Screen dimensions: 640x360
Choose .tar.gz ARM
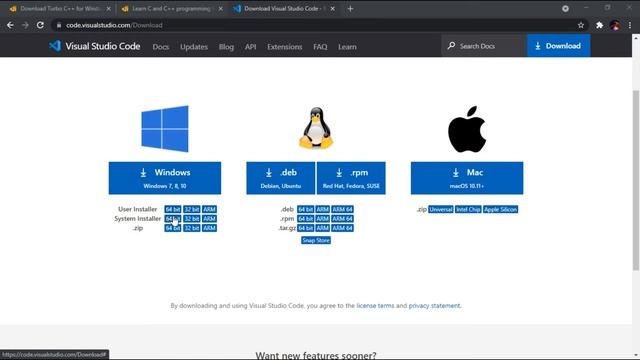click(322, 228)
